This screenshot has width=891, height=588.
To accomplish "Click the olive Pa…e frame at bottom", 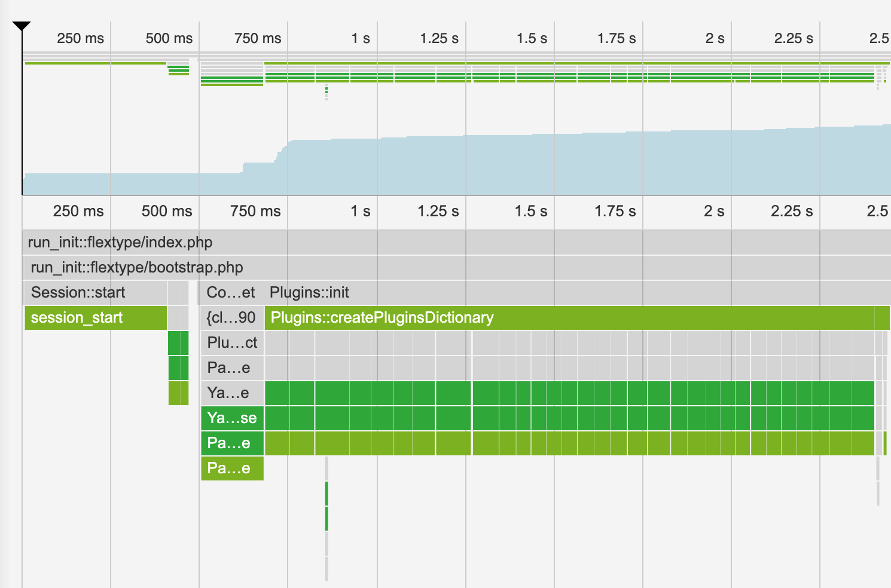I will [232, 468].
